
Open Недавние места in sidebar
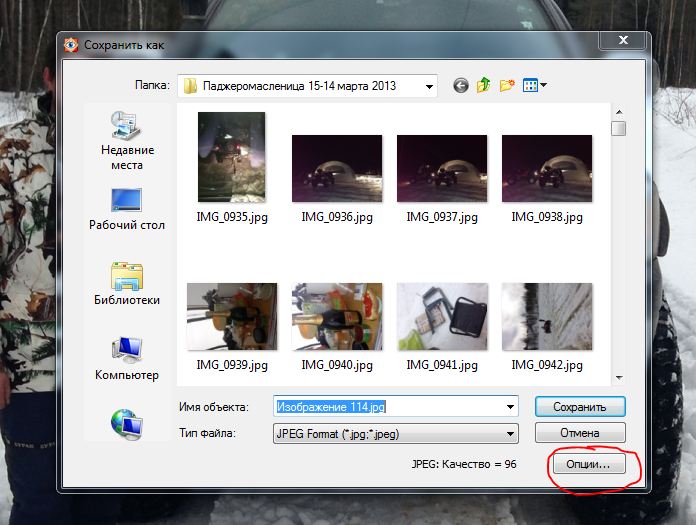[x=127, y=139]
